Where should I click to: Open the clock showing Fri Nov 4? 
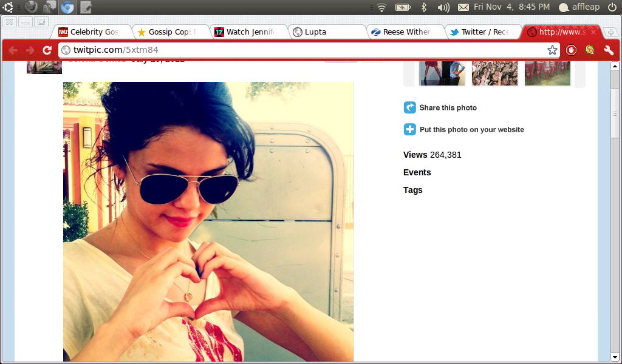click(511, 7)
